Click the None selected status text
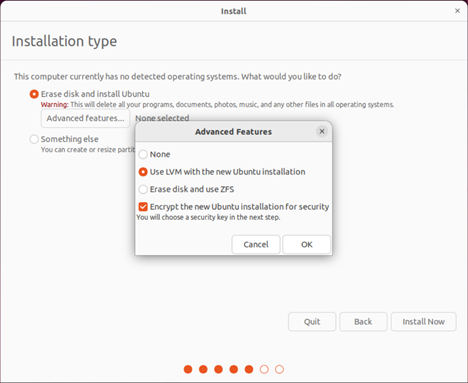The width and height of the screenshot is (468, 383). point(162,118)
